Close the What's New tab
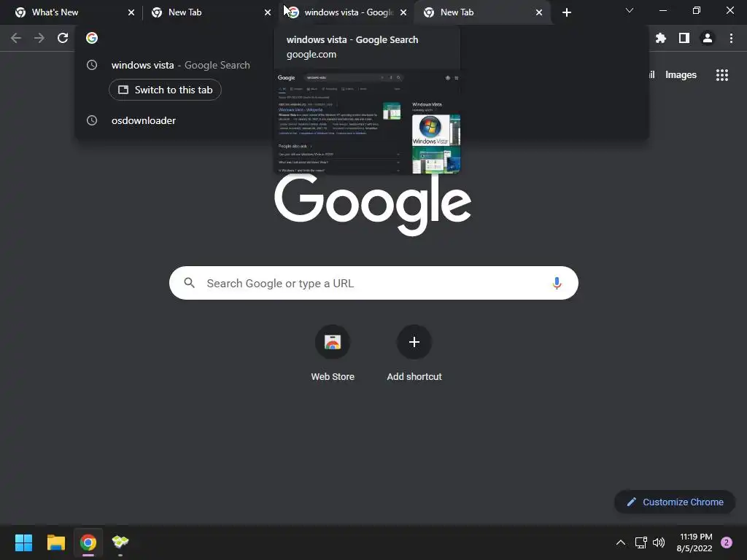Screen dimensions: 747x560 click(x=131, y=12)
